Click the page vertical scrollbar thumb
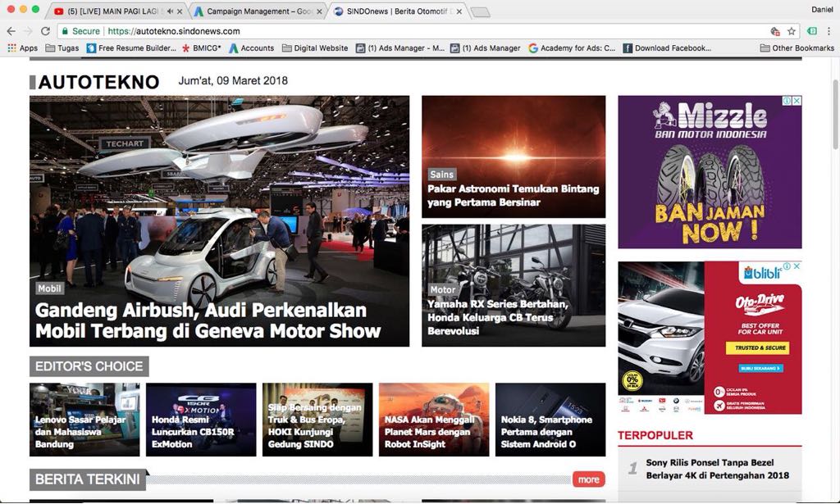Viewport: 840px width, 504px height. pyautogui.click(x=835, y=115)
